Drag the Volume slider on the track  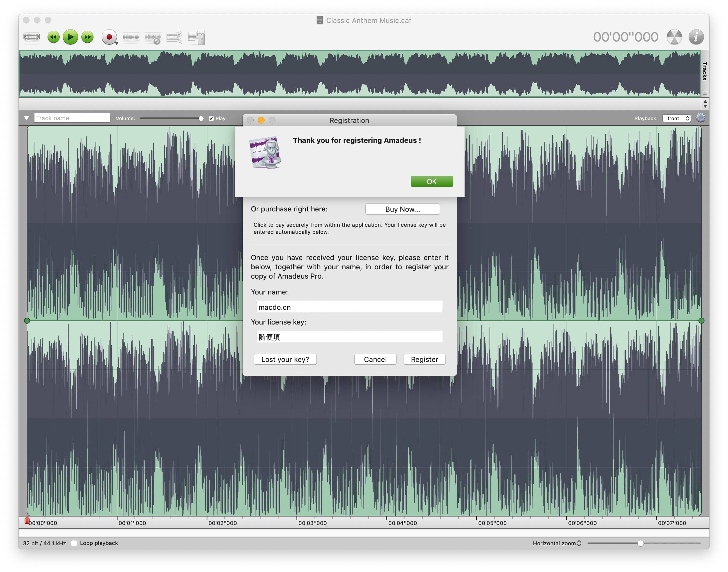coord(201,119)
